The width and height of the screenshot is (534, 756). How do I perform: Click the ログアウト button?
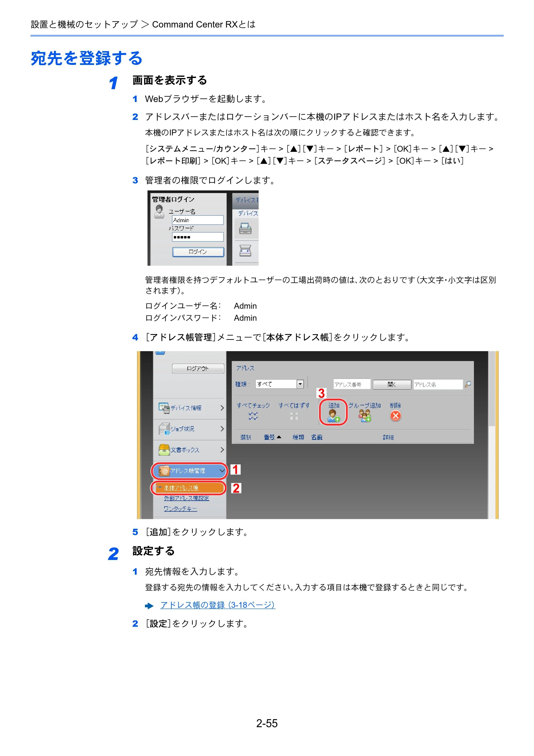pyautogui.click(x=198, y=369)
